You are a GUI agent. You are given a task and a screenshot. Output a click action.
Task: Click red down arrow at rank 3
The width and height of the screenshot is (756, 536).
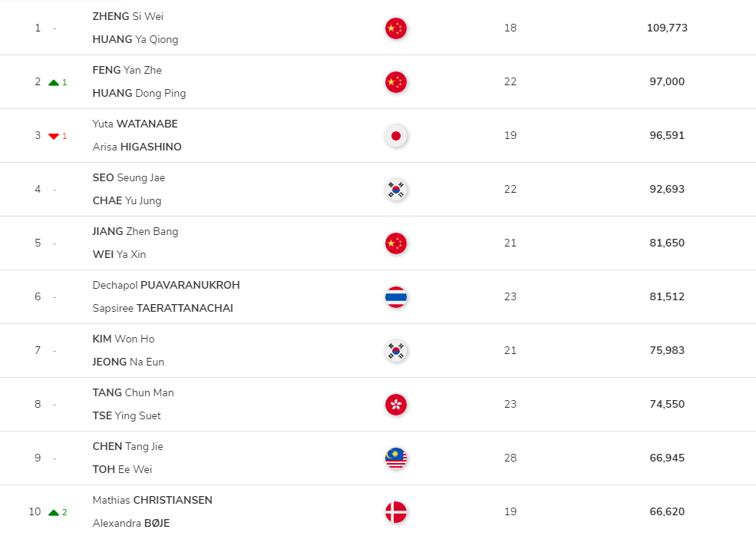[54, 136]
